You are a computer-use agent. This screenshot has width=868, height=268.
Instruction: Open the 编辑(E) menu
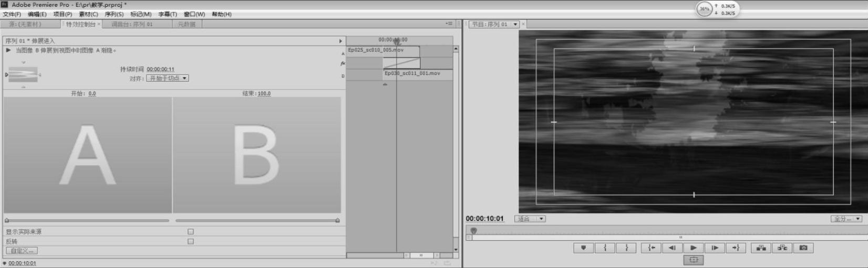coord(37,14)
